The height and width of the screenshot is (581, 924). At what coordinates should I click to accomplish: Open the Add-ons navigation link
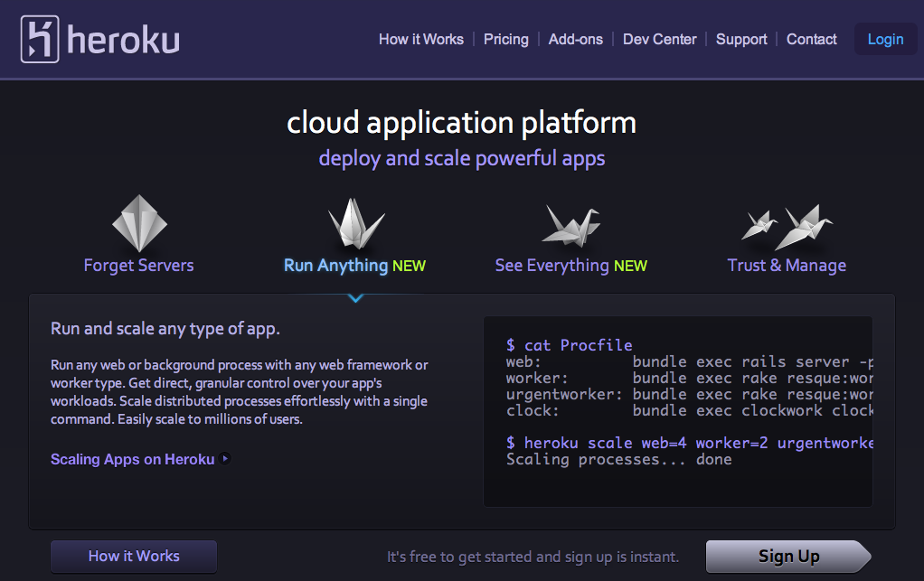[575, 40]
